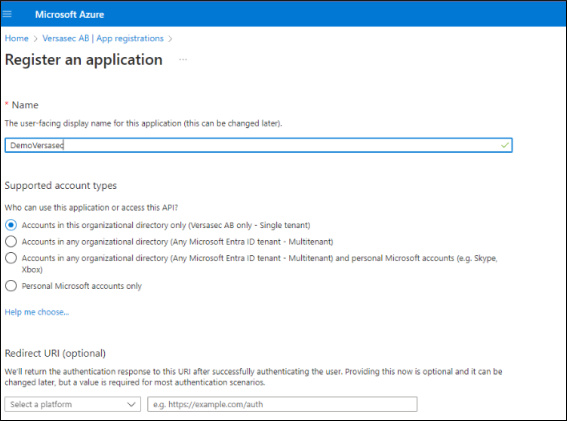Open the Help me choose link
The image size is (567, 421).
37,312
